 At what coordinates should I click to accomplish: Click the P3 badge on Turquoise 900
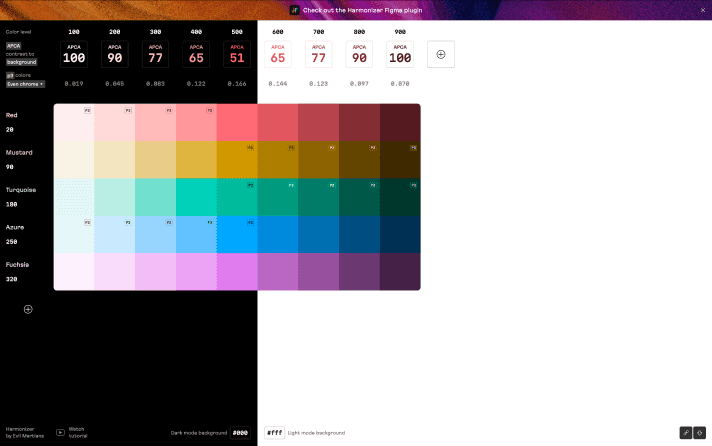click(x=413, y=185)
